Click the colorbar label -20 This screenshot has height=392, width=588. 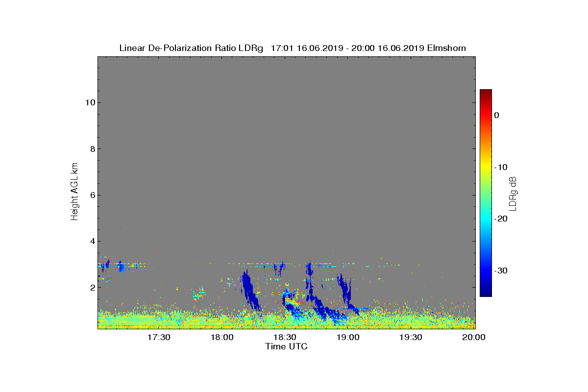501,219
